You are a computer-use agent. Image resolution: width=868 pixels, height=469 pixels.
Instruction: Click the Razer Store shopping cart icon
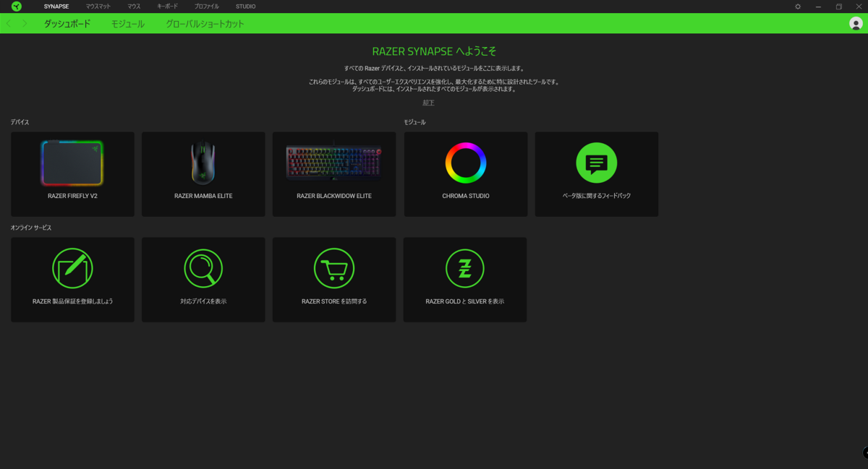[334, 268]
